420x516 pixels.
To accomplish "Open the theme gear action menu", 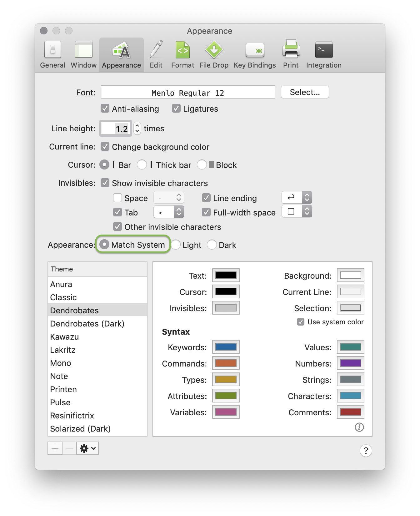I will click(87, 448).
